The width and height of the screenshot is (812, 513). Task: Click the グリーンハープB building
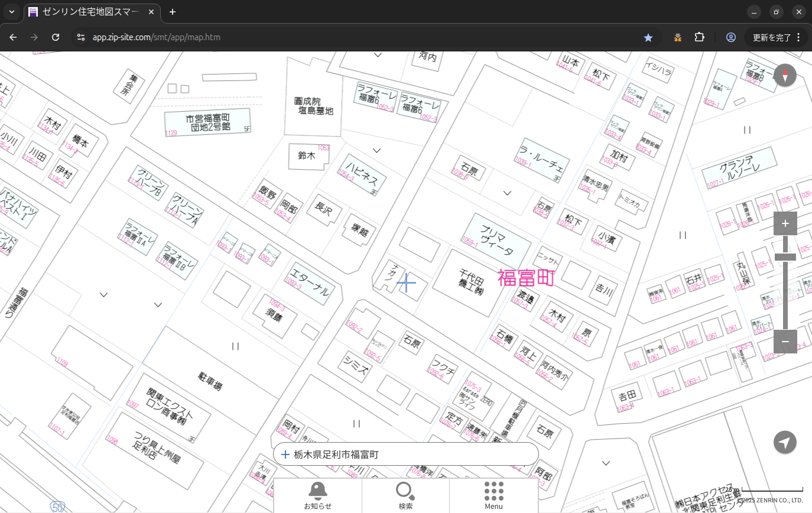tap(149, 181)
